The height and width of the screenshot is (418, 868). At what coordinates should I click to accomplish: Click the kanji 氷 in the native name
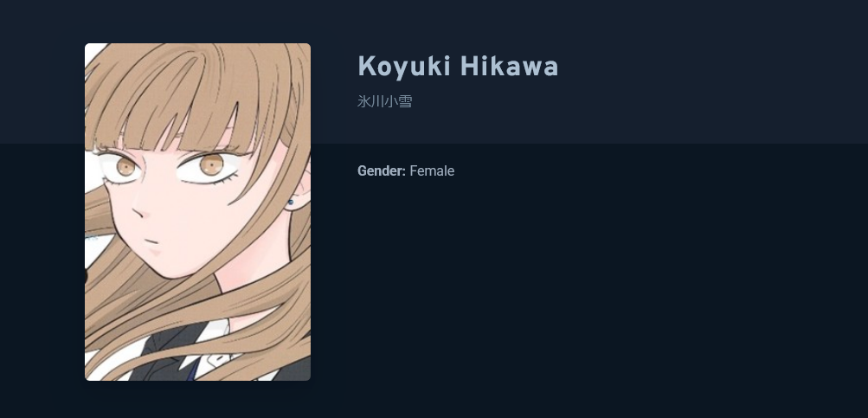[364, 101]
